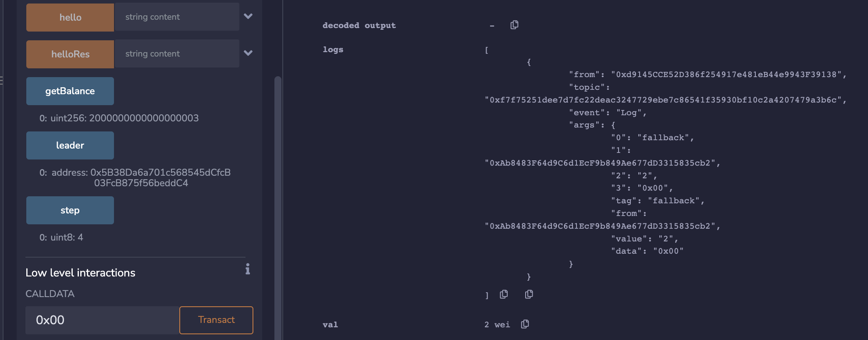Click second copy icon after logs bracket
The height and width of the screenshot is (340, 868).
(529, 294)
